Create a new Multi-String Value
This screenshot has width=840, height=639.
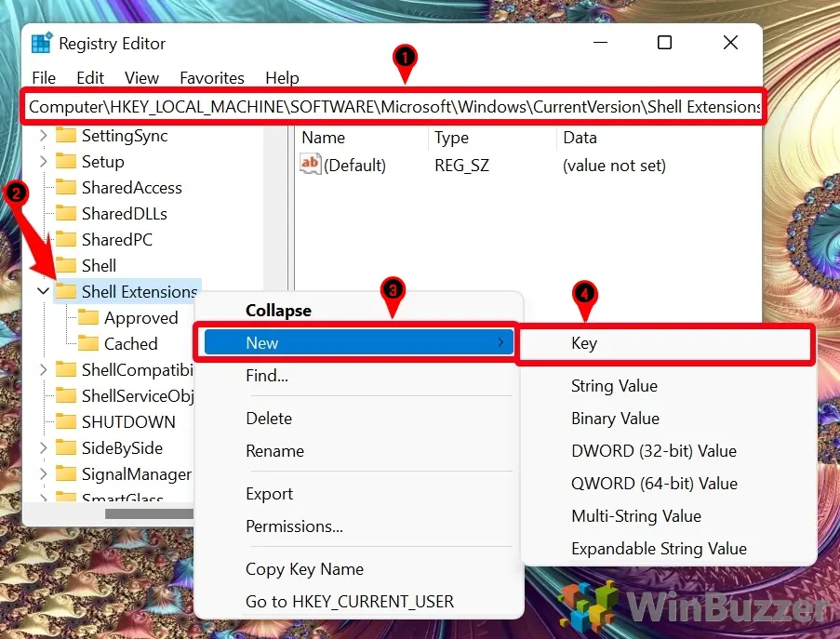pos(636,516)
